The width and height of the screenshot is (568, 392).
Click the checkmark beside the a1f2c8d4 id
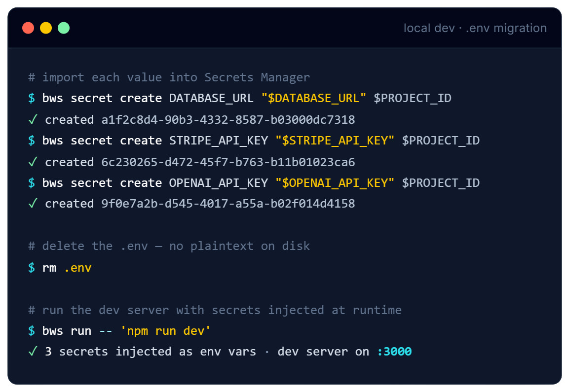point(33,119)
